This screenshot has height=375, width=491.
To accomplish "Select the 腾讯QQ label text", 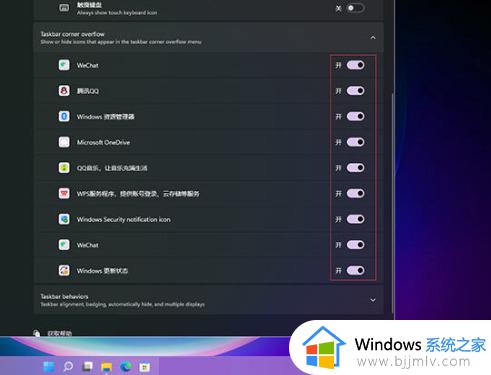I will point(88,91).
